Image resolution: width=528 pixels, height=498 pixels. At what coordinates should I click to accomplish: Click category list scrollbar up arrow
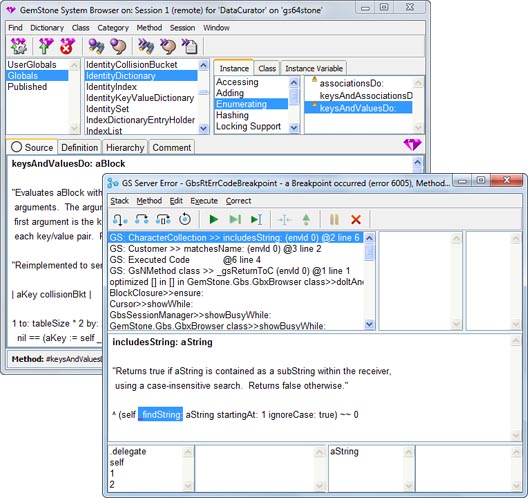(x=294, y=82)
